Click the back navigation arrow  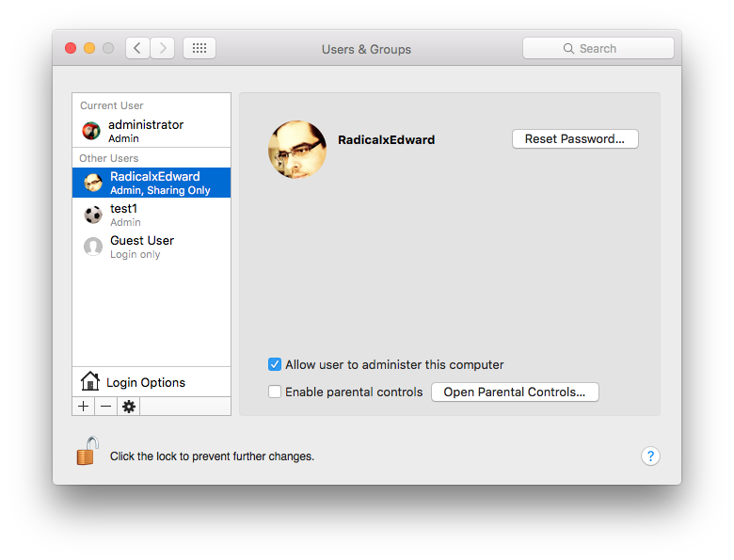click(137, 48)
